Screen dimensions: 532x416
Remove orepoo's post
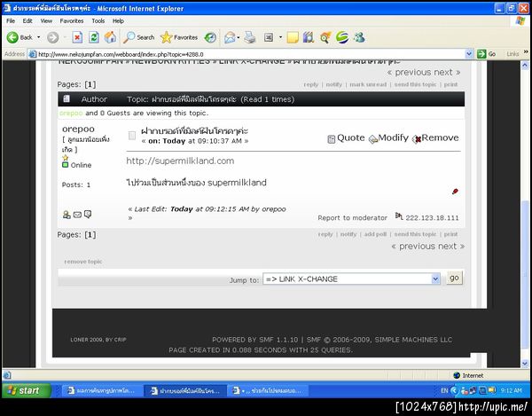435,138
